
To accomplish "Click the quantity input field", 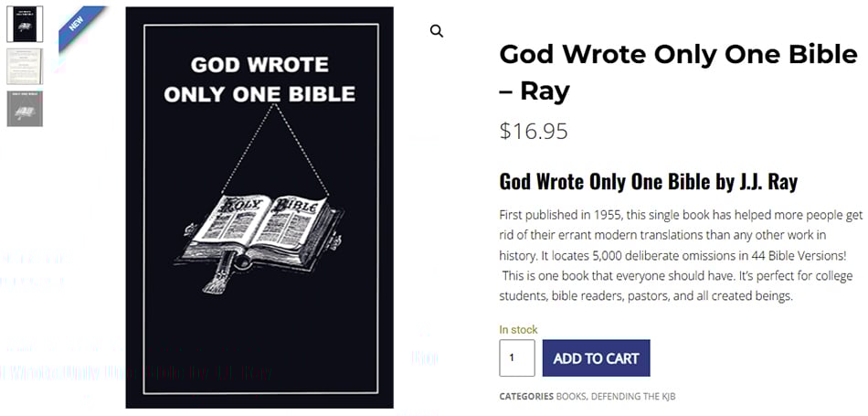I will [x=516, y=357].
